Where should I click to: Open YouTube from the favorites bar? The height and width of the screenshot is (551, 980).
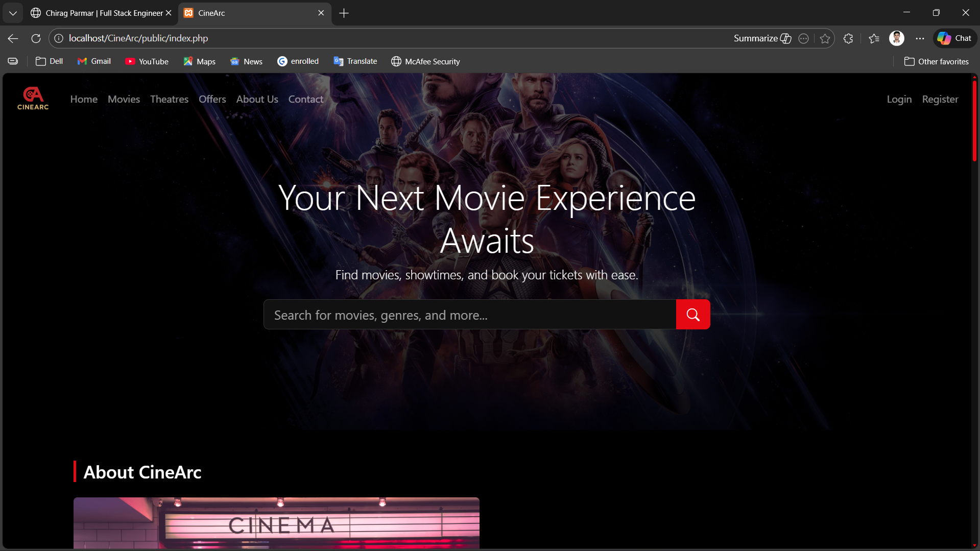147,61
